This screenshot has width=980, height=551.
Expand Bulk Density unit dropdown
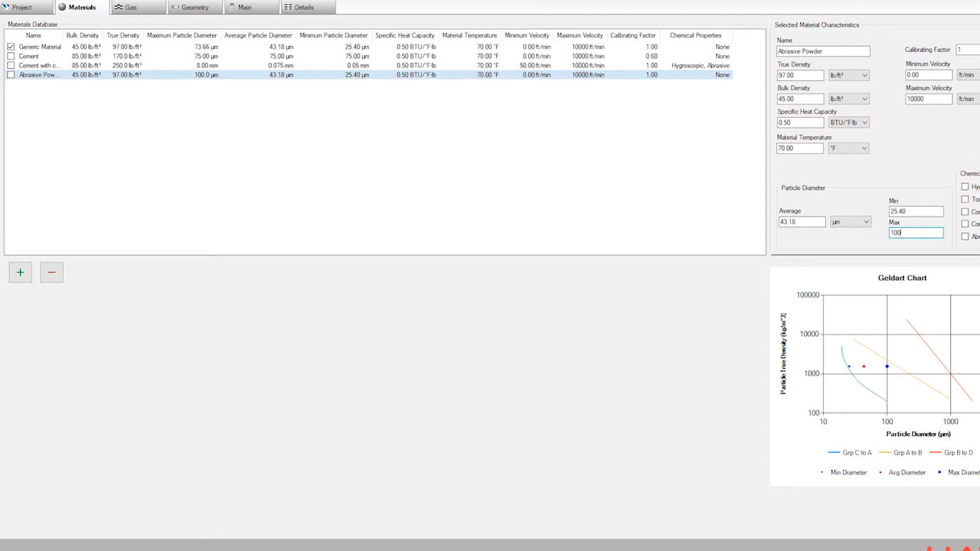(848, 99)
